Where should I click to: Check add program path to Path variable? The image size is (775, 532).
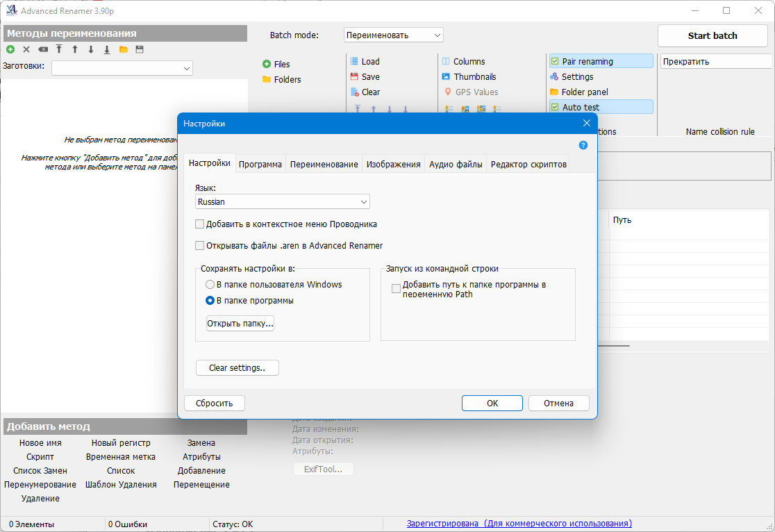click(396, 289)
